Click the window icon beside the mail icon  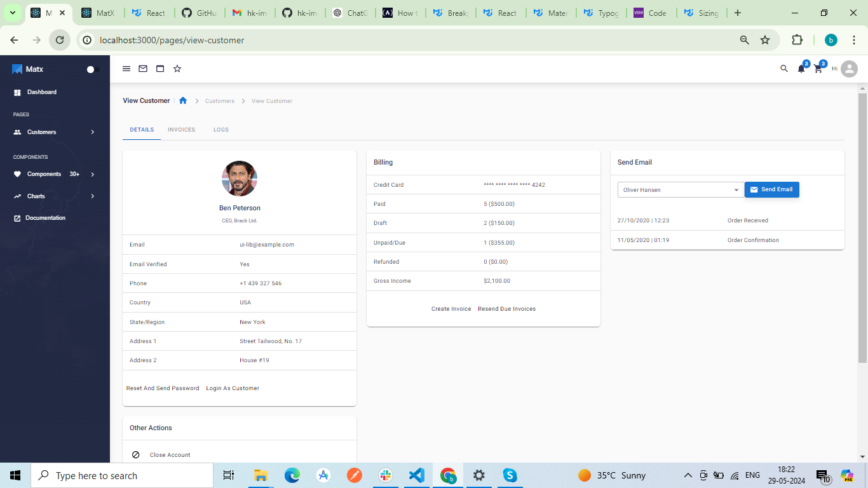[160, 69]
